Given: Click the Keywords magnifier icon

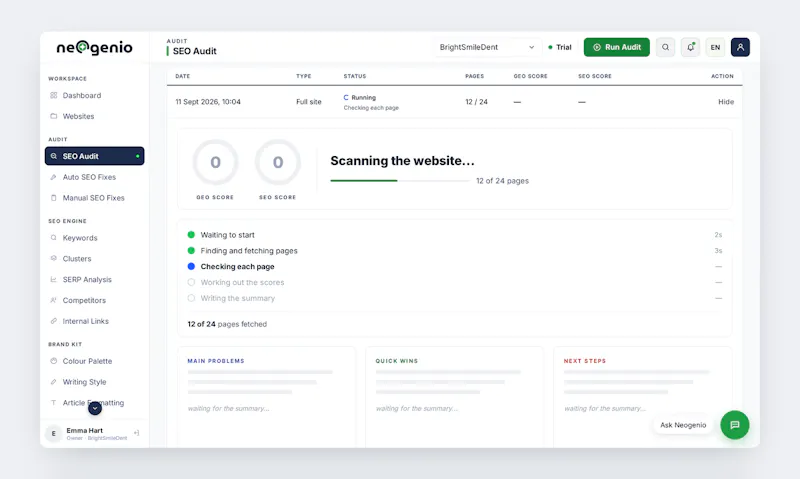Looking at the screenshot, I should [54, 238].
